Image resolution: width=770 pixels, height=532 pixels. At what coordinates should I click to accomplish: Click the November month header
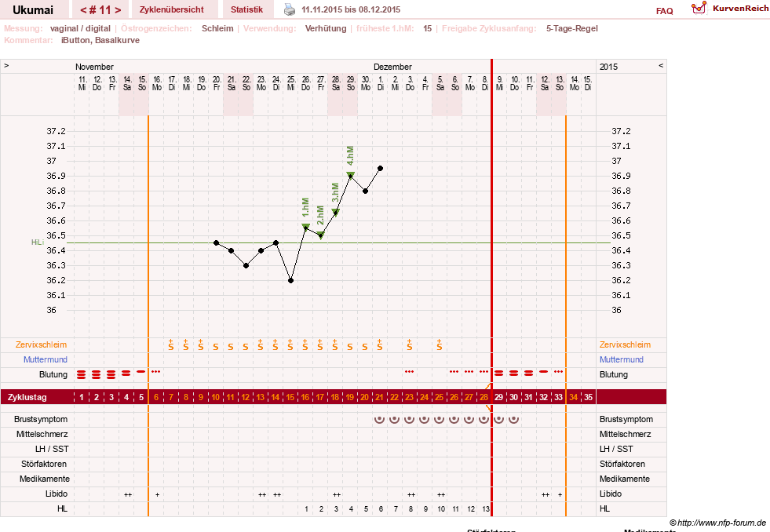tap(94, 67)
